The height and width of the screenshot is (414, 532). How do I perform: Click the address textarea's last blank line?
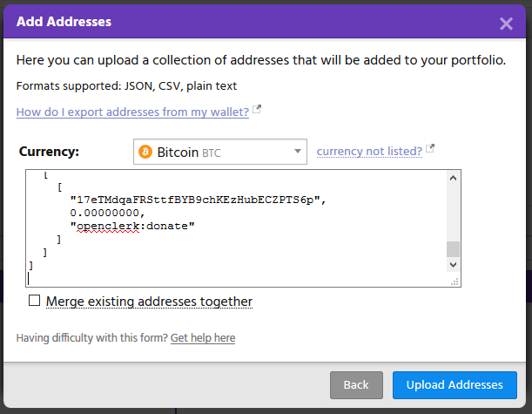coord(235,278)
